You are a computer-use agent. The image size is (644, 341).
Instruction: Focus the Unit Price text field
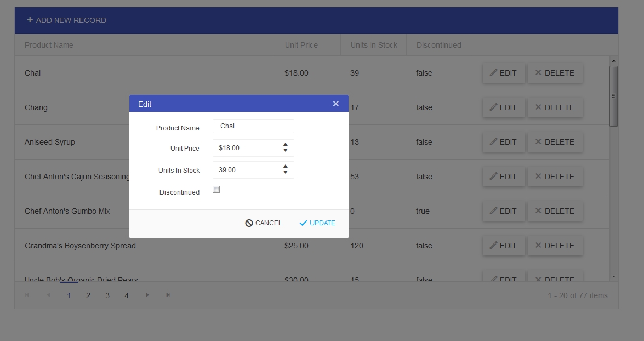click(x=247, y=148)
